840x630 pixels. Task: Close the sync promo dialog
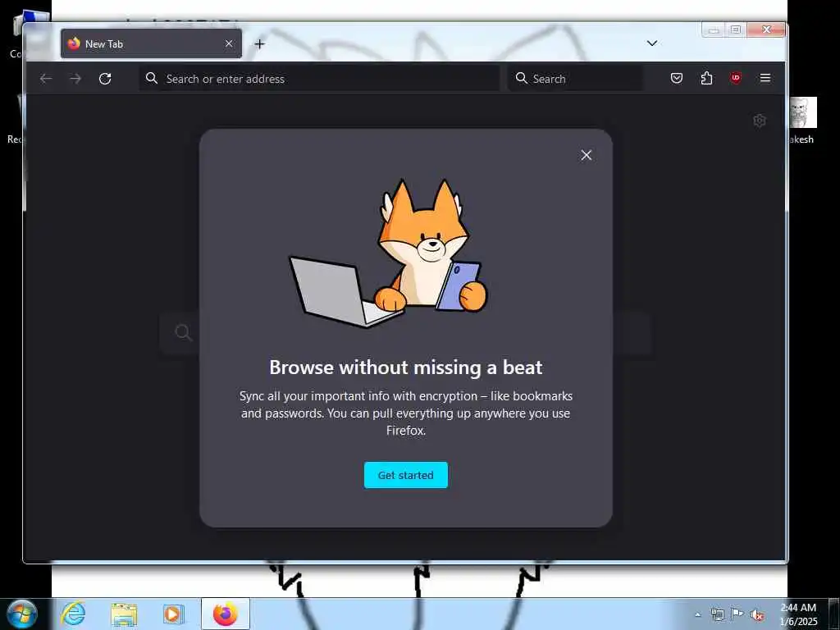pos(586,155)
